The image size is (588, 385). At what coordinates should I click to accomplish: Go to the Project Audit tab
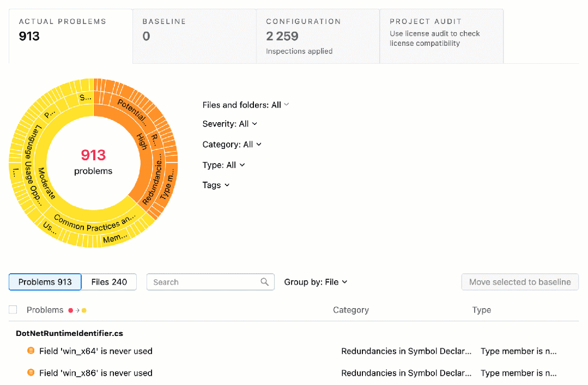pyautogui.click(x=441, y=36)
